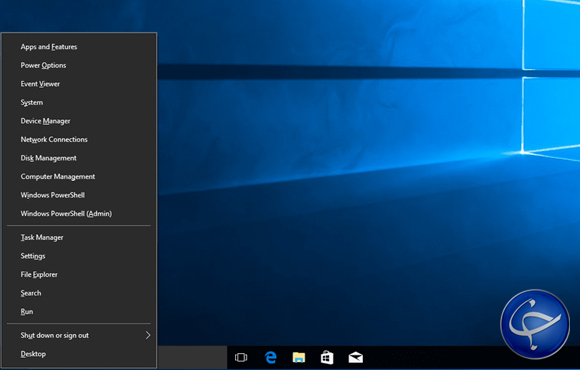Viewport: 580px width, 370px height.
Task: Launch Event Viewer
Action: [x=79, y=84]
